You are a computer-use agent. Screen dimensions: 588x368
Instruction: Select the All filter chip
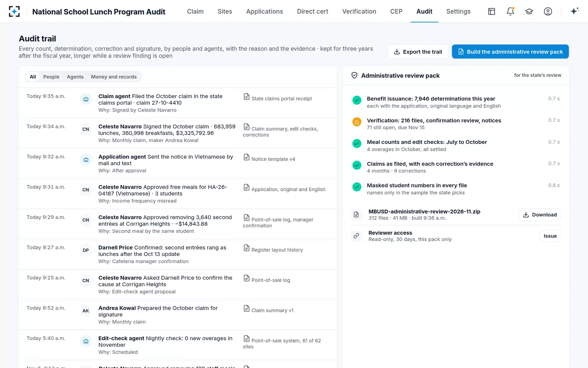point(33,77)
